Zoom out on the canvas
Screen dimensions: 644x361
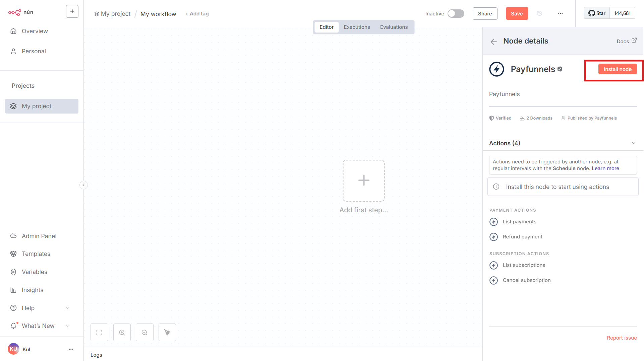tap(144, 333)
